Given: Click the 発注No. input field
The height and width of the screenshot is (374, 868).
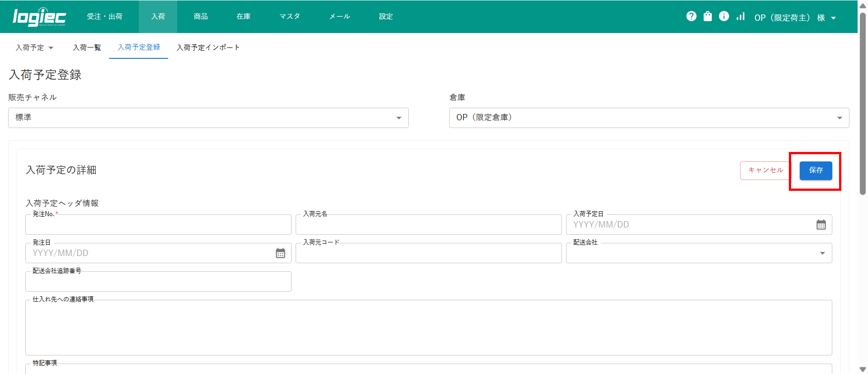Looking at the screenshot, I should coord(158,225).
